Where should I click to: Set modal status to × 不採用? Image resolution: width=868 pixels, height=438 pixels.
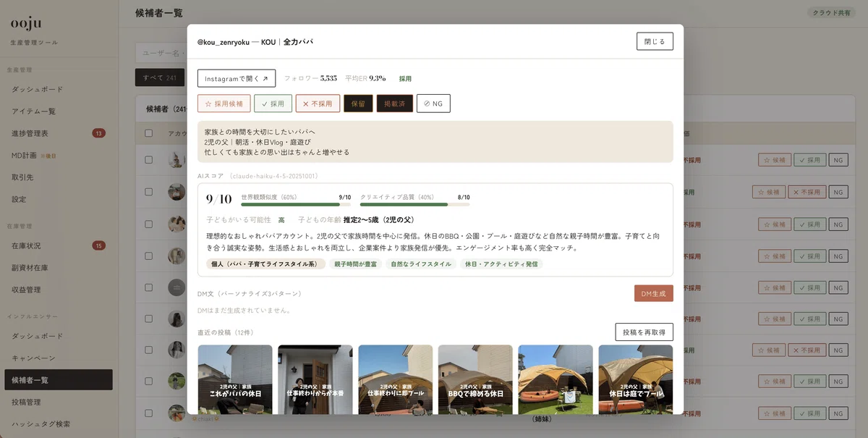pyautogui.click(x=318, y=104)
